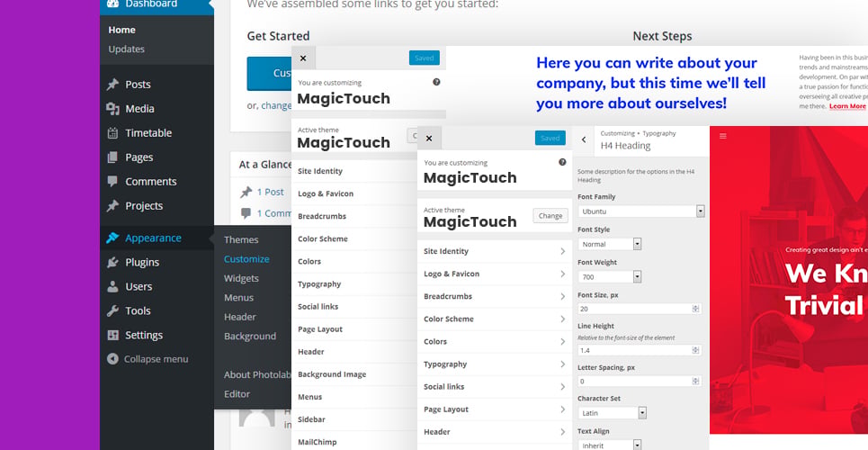868x450 pixels.
Task: Expand Social links in front customizer
Action: pyautogui.click(x=495, y=387)
